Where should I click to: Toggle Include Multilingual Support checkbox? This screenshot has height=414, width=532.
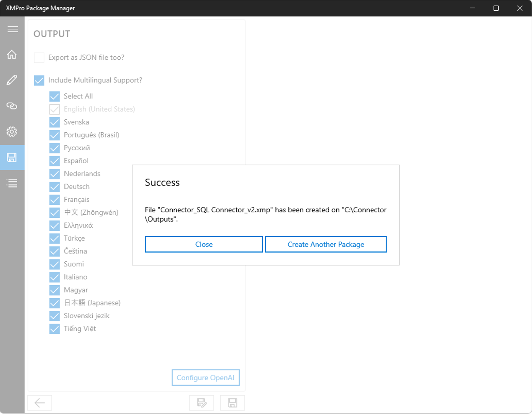click(39, 80)
